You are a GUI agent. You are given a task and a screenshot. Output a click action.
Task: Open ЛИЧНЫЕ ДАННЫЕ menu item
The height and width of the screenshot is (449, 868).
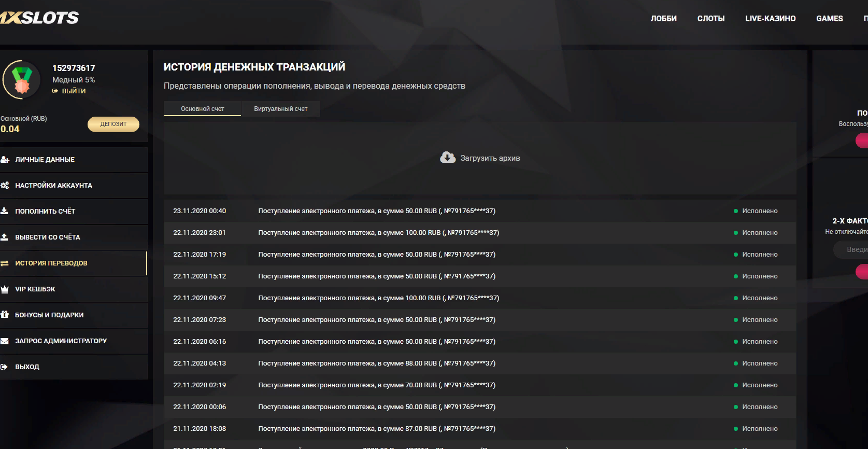coord(74,160)
